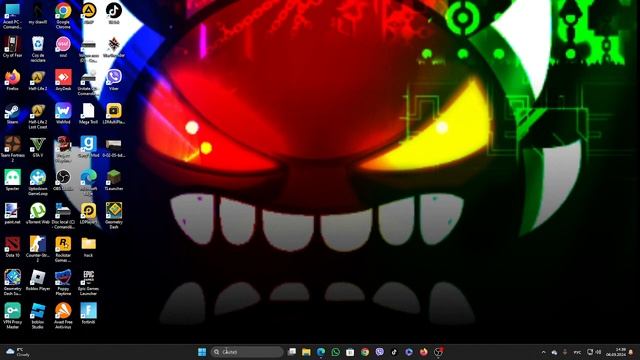The height and width of the screenshot is (360, 640).
Task: Open the weather widget on the taskbar
Action: 17,352
